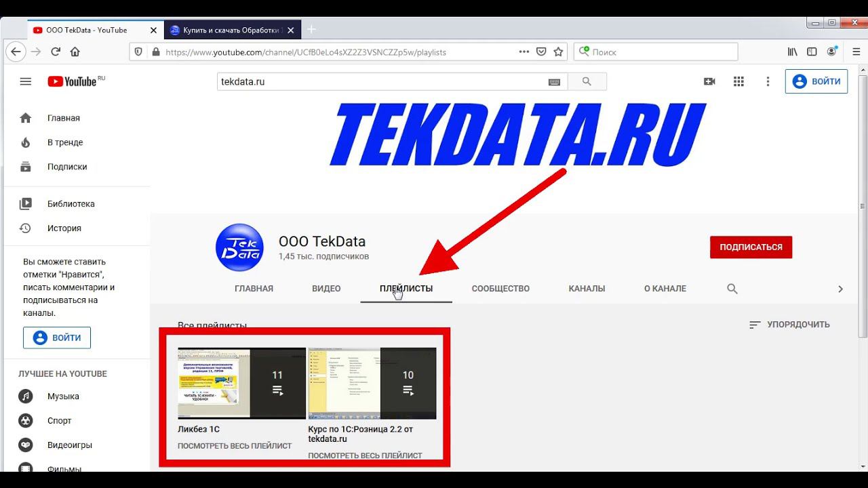Image resolution: width=868 pixels, height=488 pixels.
Task: Open the Firefox account icon
Action: click(832, 52)
